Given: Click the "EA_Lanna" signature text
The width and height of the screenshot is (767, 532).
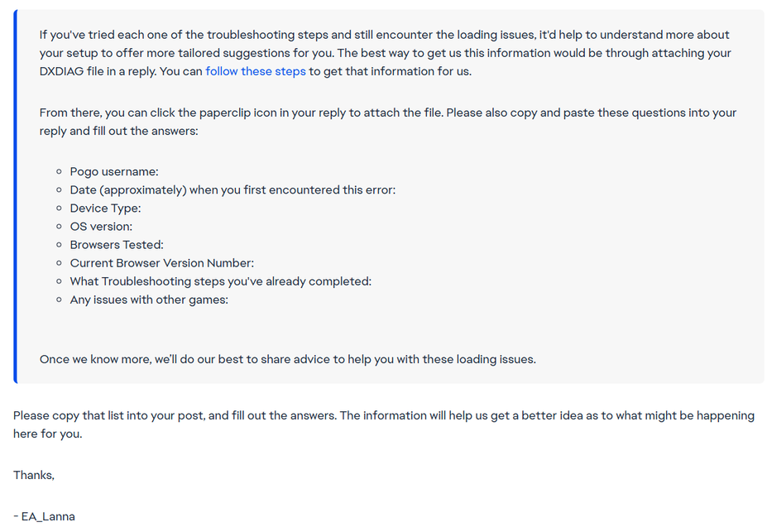Looking at the screenshot, I should click(48, 516).
